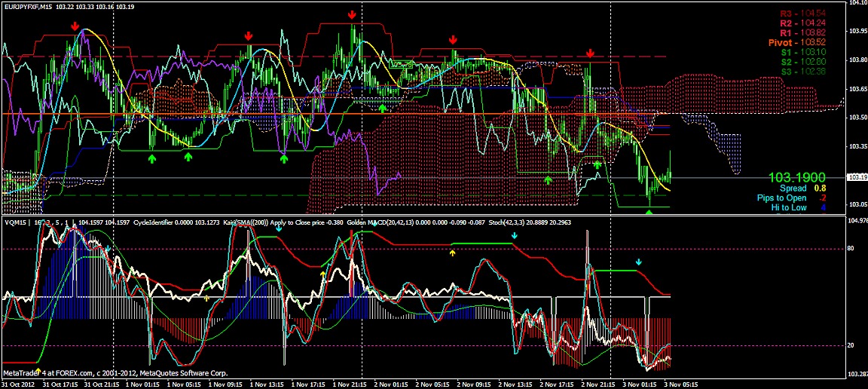Screen dimensions: 868x389
Task: Select green up arrow below the latest candles
Action: pos(649,213)
